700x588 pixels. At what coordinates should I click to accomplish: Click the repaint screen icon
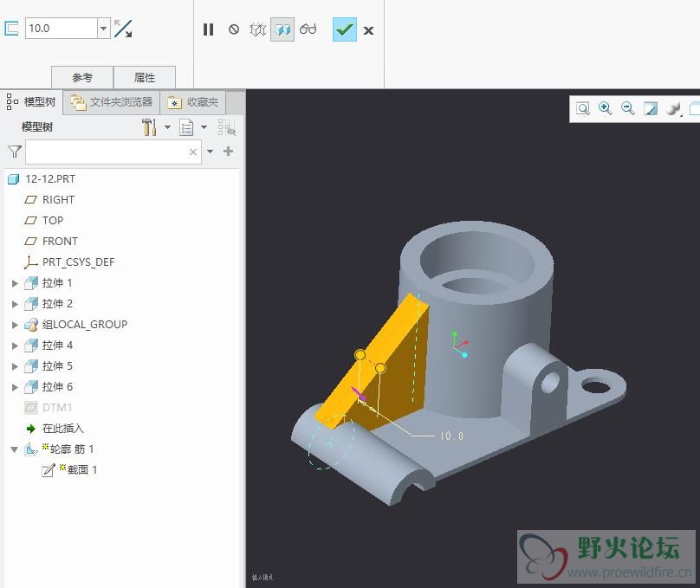click(651, 108)
